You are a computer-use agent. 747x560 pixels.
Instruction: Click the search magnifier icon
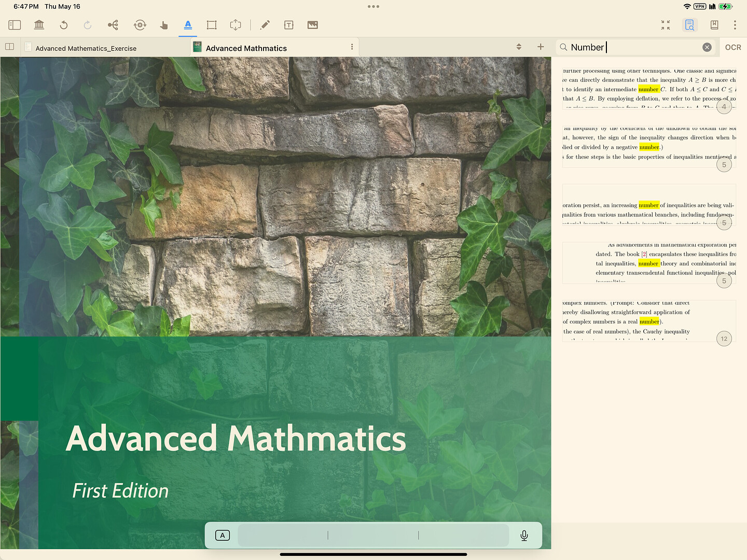coord(563,47)
